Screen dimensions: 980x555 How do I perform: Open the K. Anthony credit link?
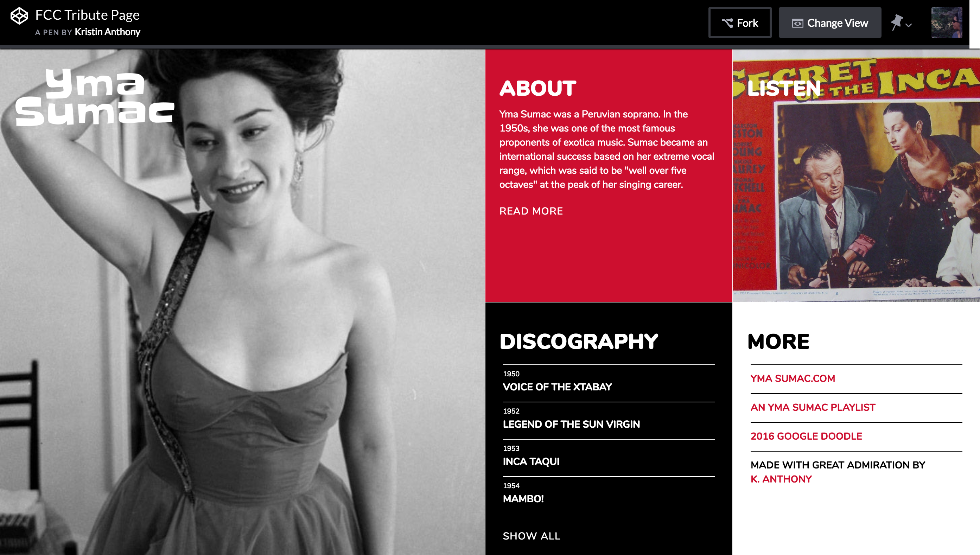tap(781, 479)
